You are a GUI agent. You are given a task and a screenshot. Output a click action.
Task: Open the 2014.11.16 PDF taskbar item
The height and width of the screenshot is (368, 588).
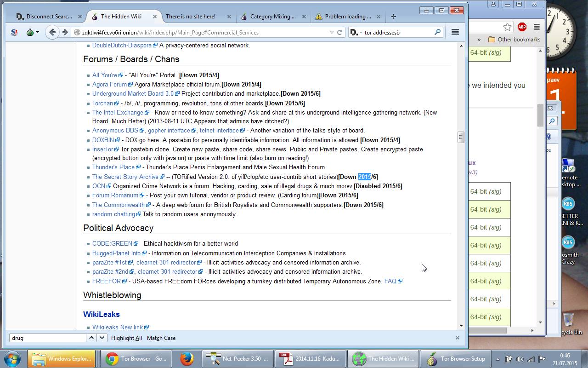(x=311, y=359)
